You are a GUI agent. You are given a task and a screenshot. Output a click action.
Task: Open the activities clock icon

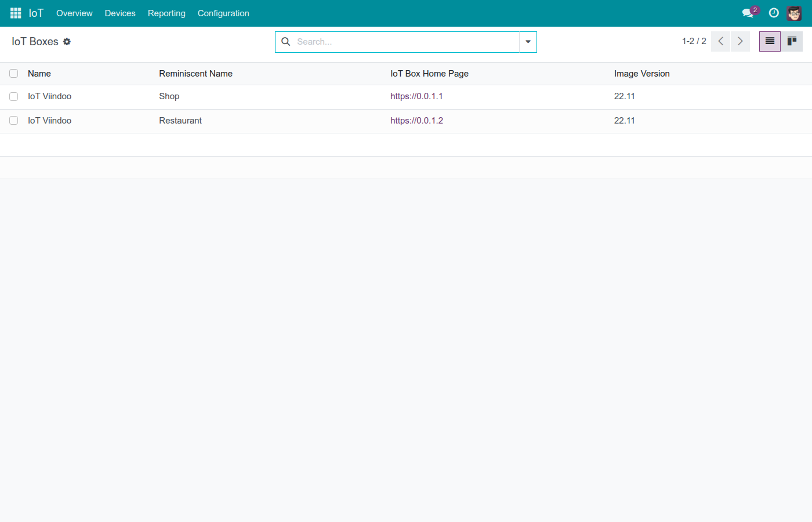tap(774, 13)
